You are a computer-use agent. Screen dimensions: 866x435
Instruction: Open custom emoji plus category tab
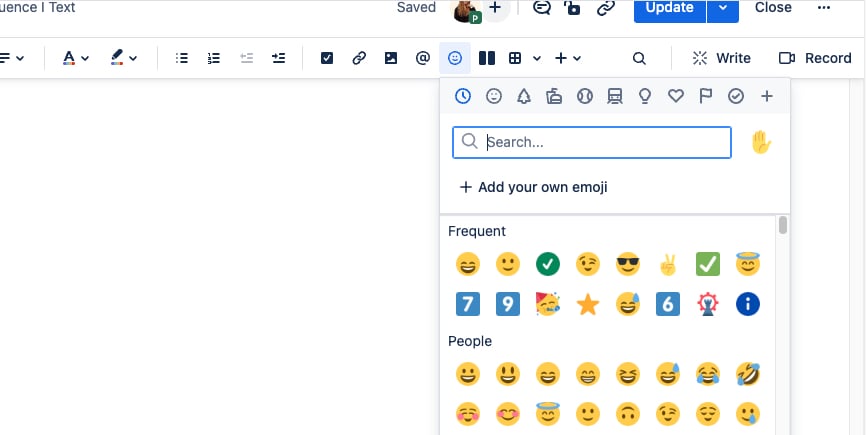click(x=767, y=96)
